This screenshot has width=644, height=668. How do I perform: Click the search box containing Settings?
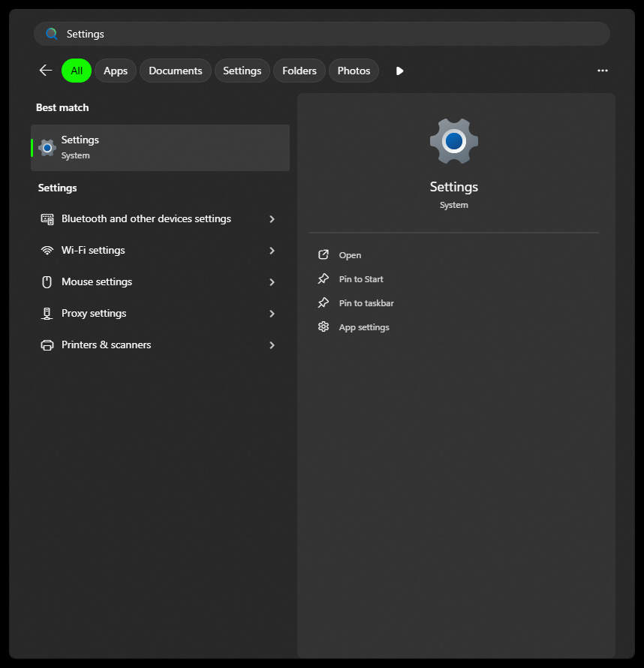coord(322,34)
